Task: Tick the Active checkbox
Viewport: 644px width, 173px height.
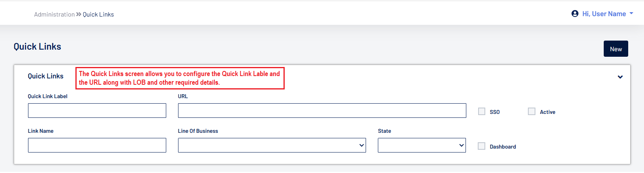Action: (x=532, y=112)
